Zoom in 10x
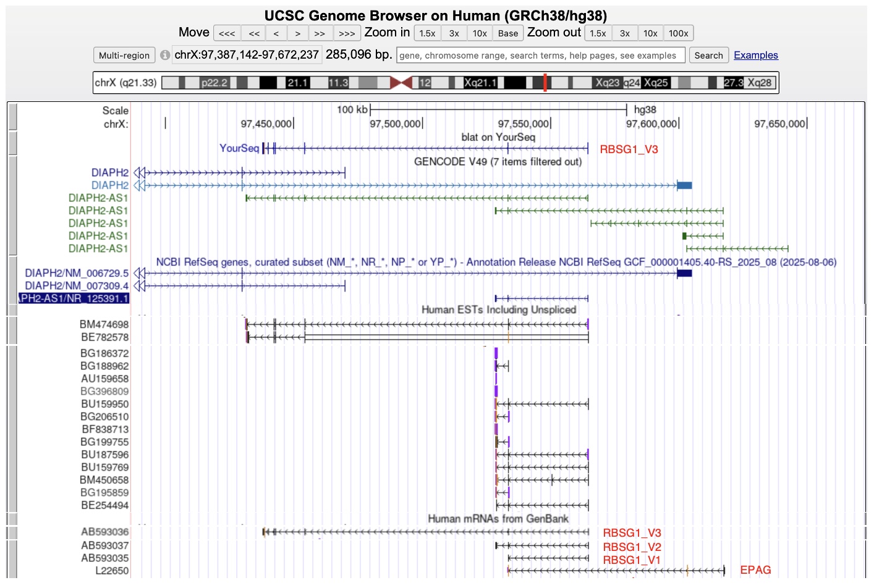The image size is (874, 588). [480, 33]
